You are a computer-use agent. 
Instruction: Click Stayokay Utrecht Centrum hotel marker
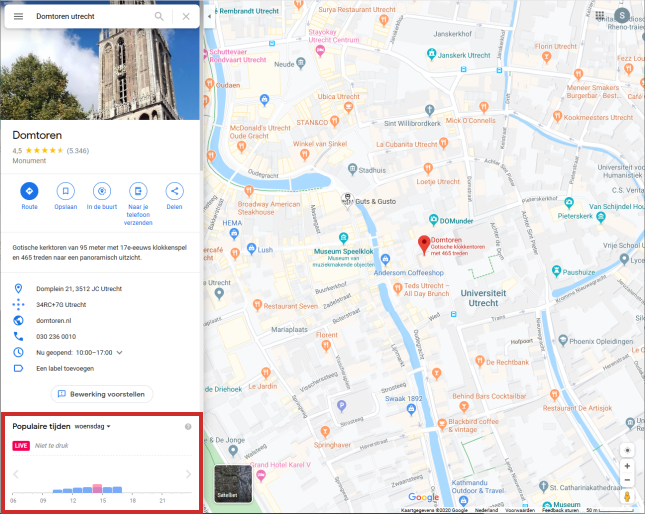coord(320,51)
